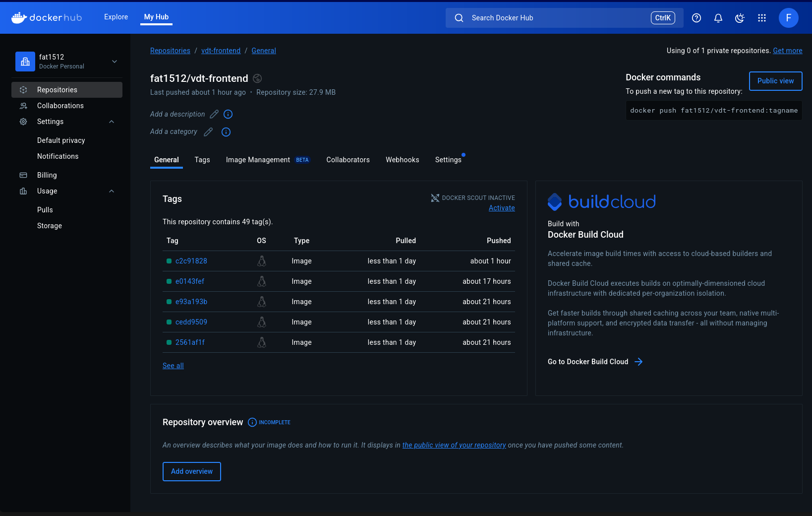The image size is (812, 516).
Task: Open the Explore menu
Action: pyautogui.click(x=116, y=17)
